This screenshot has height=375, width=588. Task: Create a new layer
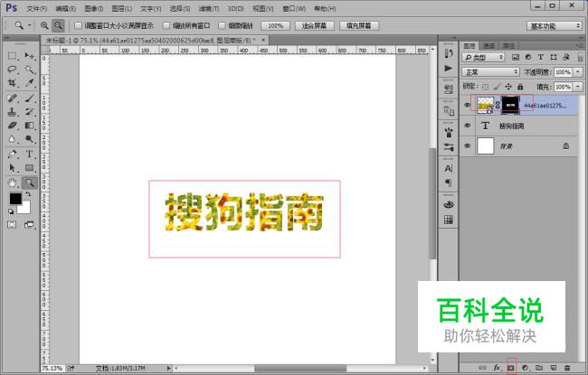[x=553, y=368]
